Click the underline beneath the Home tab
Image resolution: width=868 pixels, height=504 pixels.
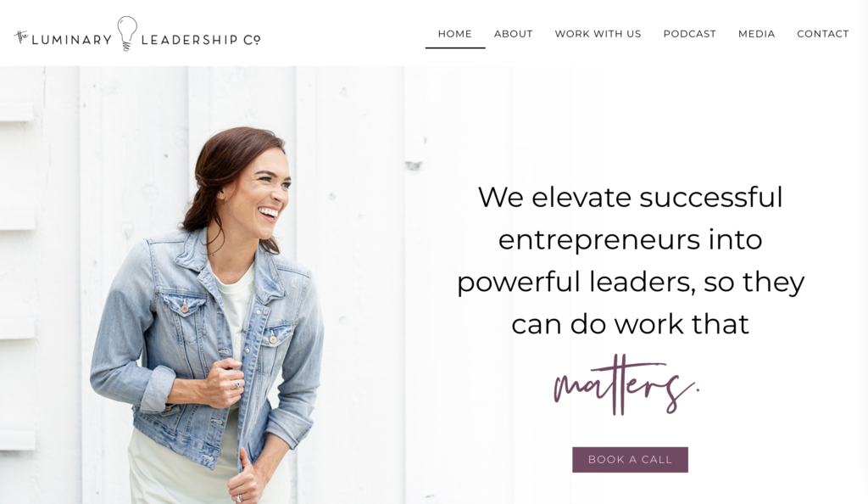(x=455, y=48)
